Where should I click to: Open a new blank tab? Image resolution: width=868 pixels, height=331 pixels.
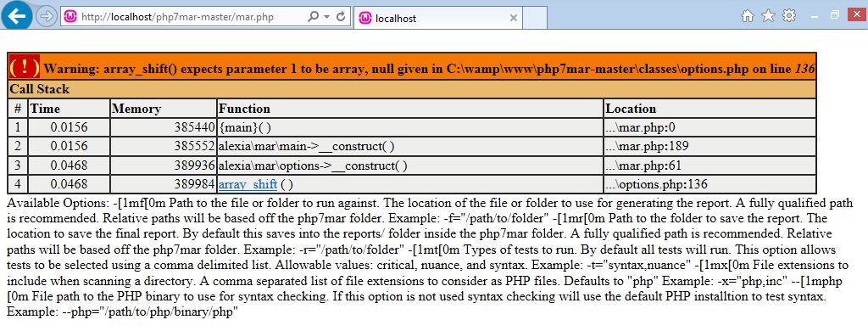tap(535, 18)
